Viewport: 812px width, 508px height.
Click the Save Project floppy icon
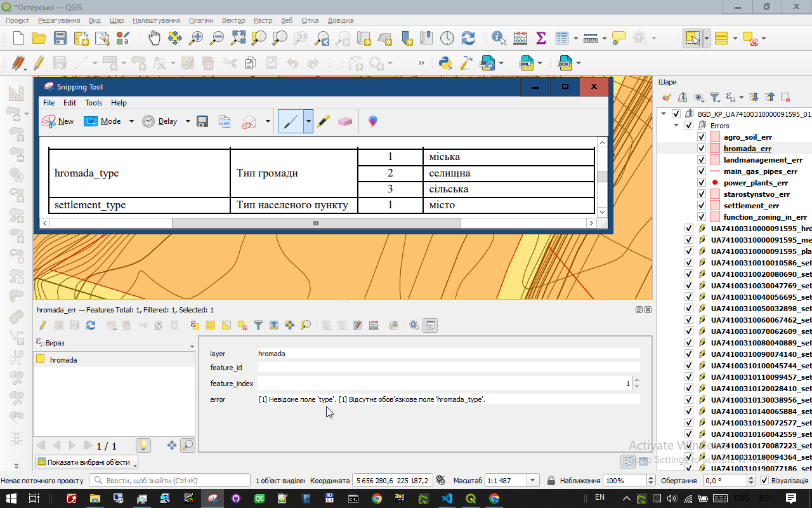click(x=60, y=38)
